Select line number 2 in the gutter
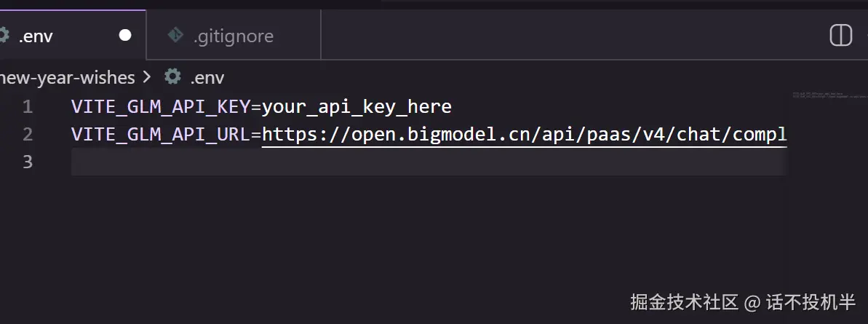The height and width of the screenshot is (324, 868). [x=28, y=134]
